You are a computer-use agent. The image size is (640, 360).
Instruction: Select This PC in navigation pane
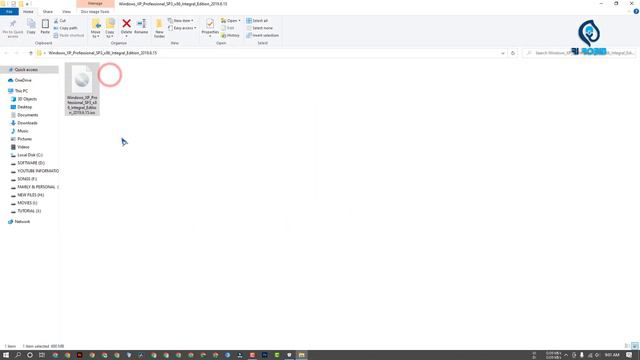tap(21, 91)
